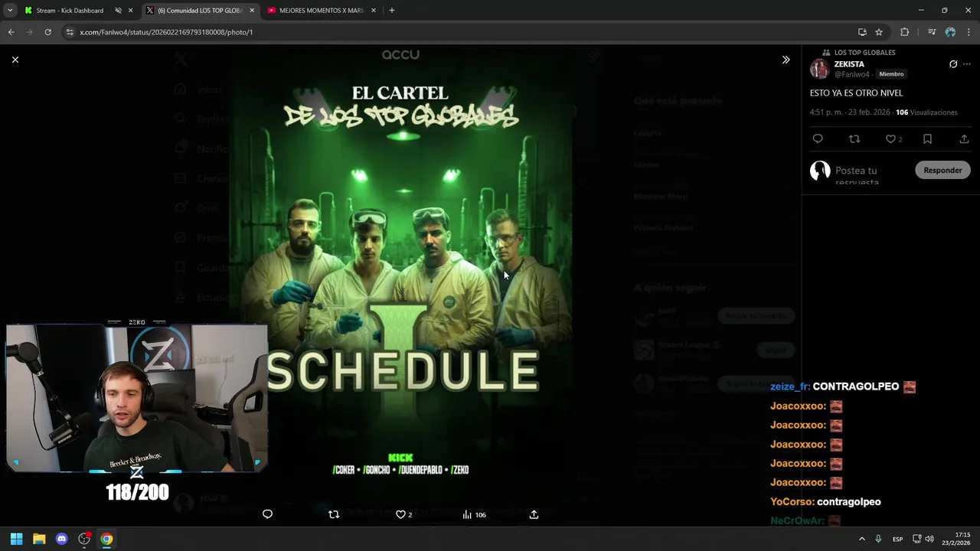Close the photo viewer with the X
980x551 pixels.
(15, 60)
